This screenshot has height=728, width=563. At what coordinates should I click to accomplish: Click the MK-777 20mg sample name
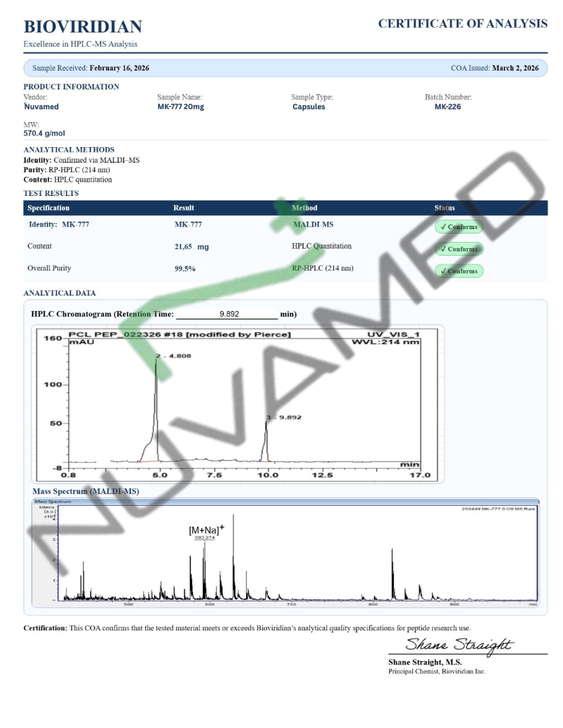(180, 106)
